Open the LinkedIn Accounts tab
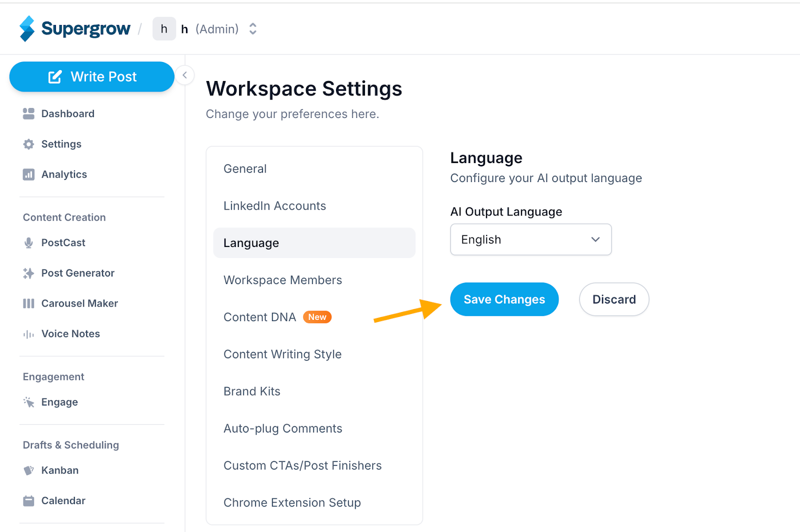The image size is (800, 532). click(314, 206)
